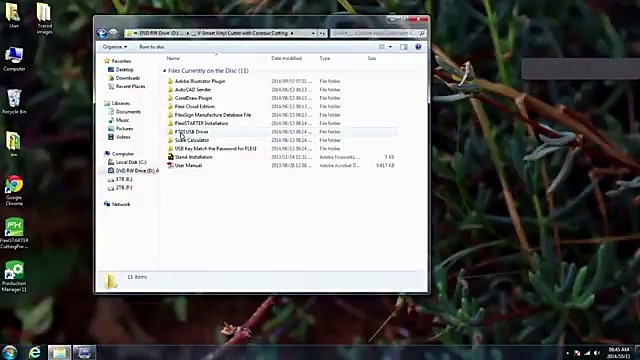Select Libraries in navigation pane
The height and width of the screenshot is (360, 640).
tap(117, 103)
